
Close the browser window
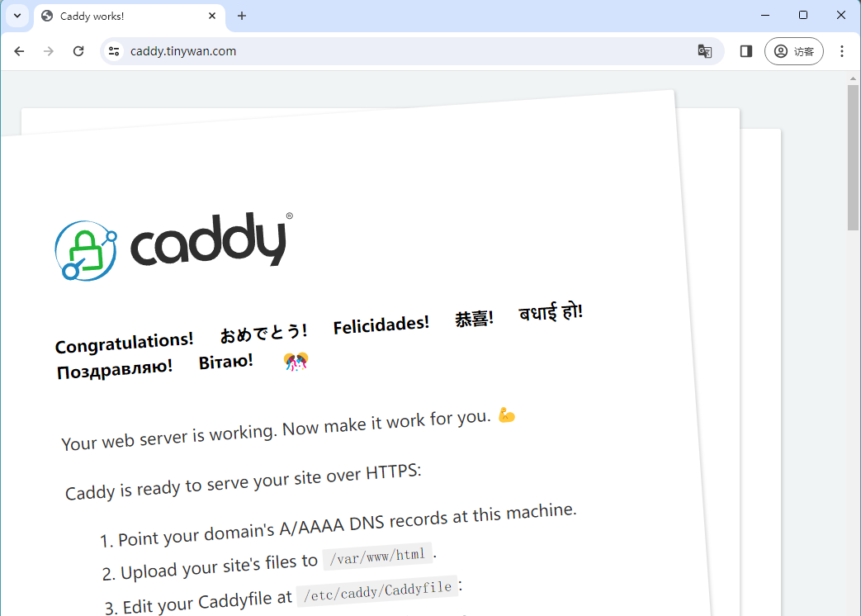click(840, 16)
